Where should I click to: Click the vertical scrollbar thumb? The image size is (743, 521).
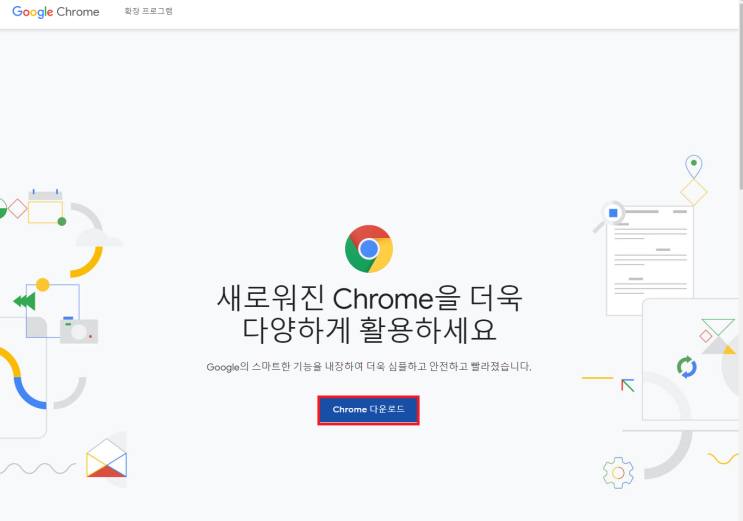coord(741,95)
